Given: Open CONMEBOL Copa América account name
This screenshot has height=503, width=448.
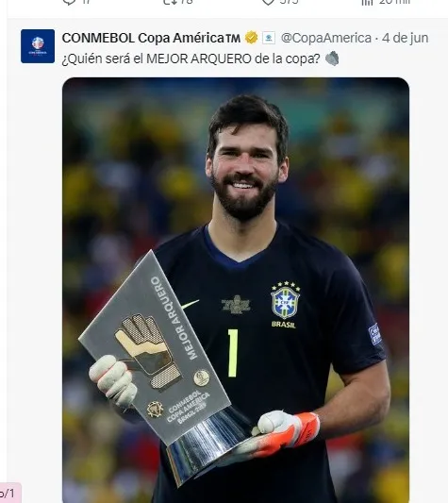Looking at the screenshot, I should coord(151,38).
